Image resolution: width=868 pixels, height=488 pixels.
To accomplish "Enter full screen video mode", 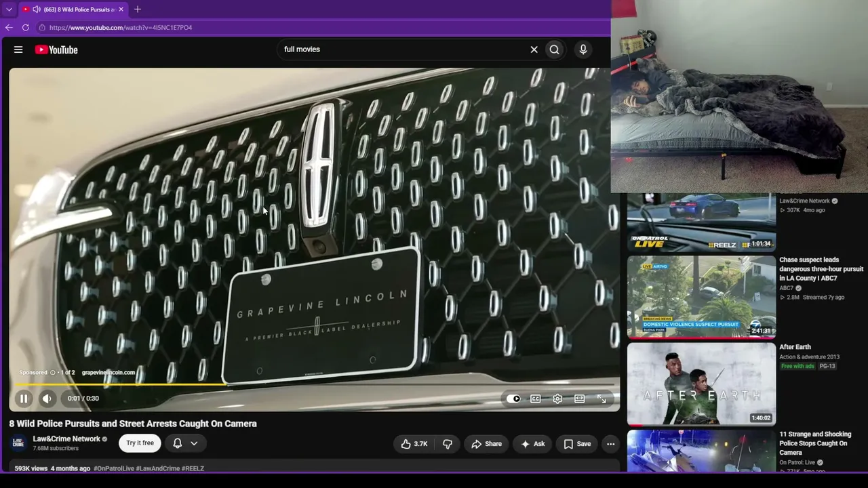I will coord(601,399).
